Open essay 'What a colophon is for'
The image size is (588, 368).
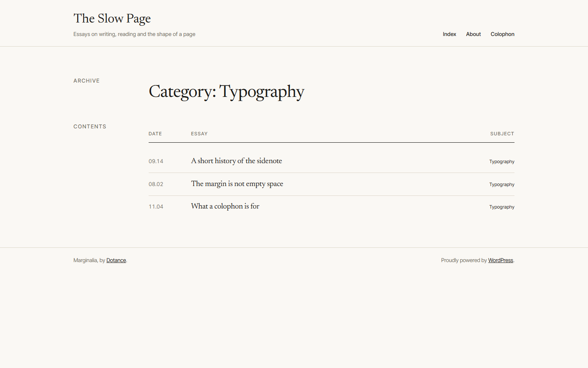225,206
